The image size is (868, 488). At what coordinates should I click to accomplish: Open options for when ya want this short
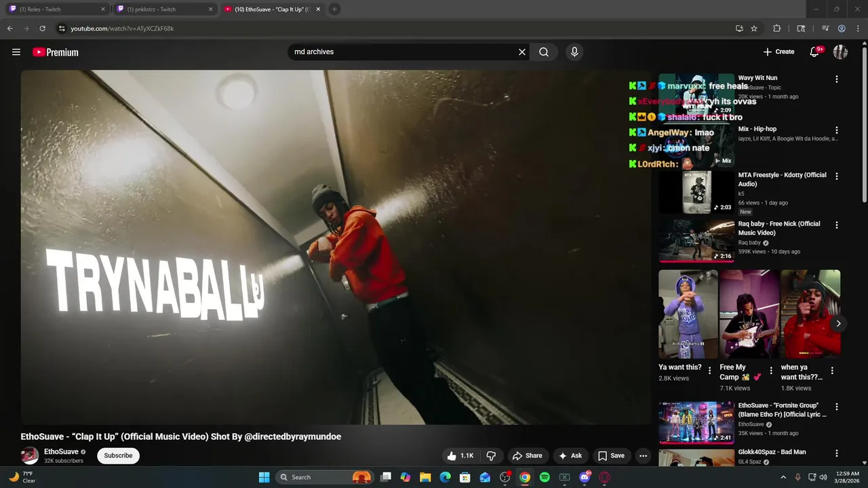pos(832,371)
